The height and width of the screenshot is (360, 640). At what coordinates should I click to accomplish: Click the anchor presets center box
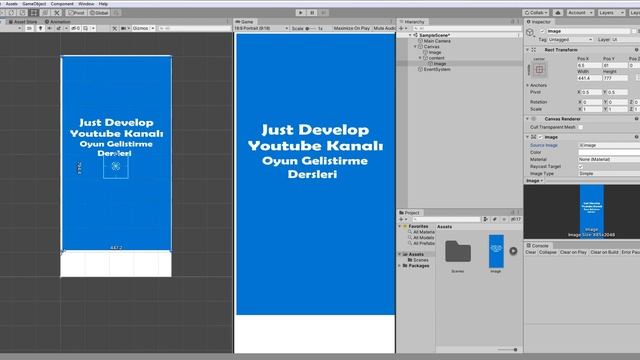(x=539, y=70)
